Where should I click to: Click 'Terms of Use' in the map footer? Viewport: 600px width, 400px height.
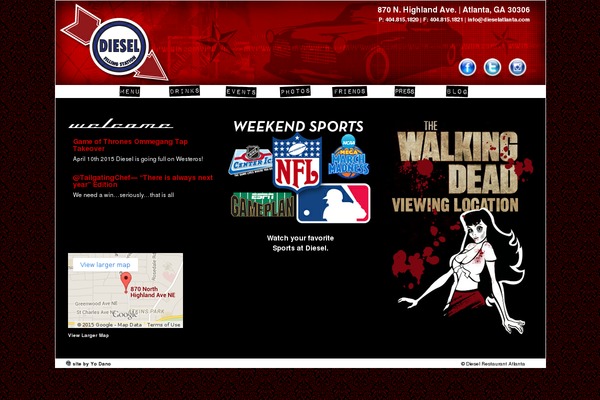[164, 325]
